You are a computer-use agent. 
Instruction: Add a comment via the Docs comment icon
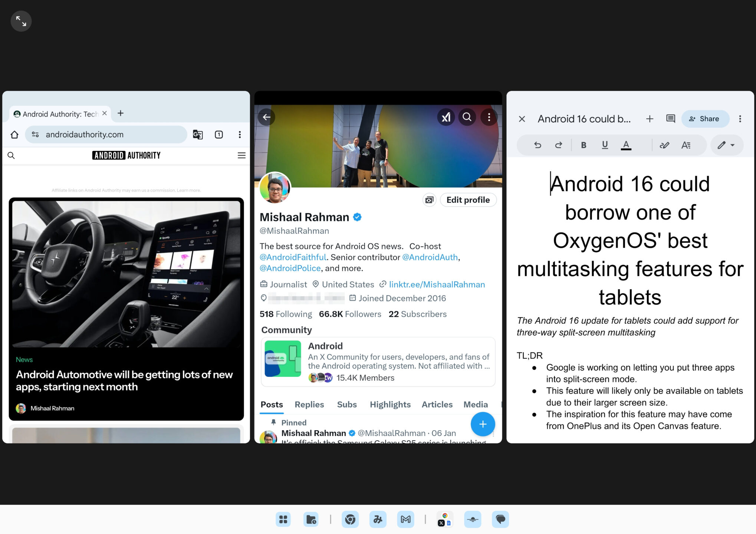point(670,119)
